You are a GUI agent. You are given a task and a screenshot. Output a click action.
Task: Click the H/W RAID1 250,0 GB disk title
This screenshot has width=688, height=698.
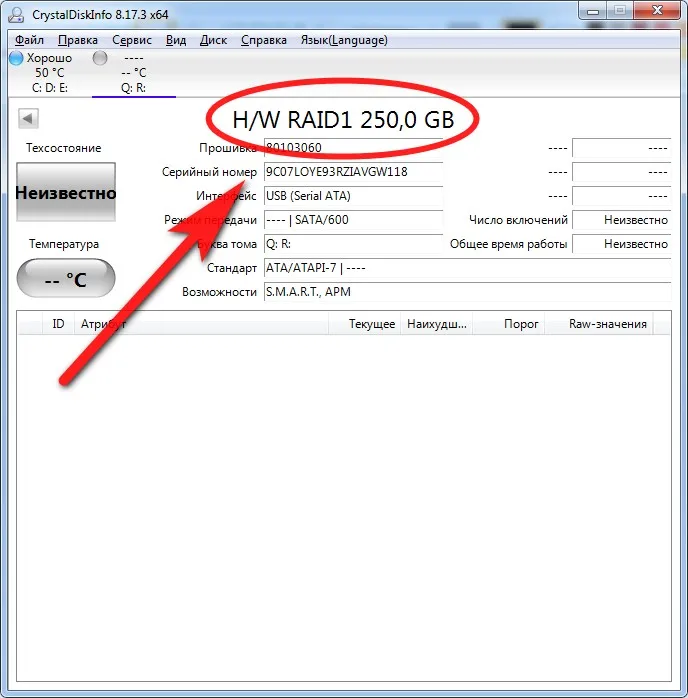pos(343,119)
